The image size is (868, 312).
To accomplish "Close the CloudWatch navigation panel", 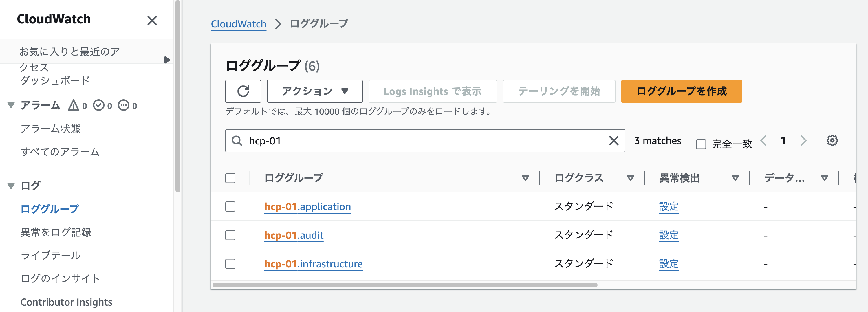I will point(152,21).
